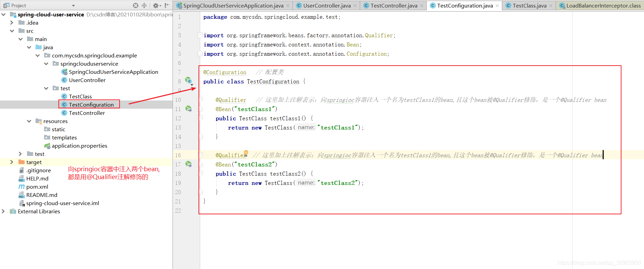Open HELP.md file

tap(37, 178)
